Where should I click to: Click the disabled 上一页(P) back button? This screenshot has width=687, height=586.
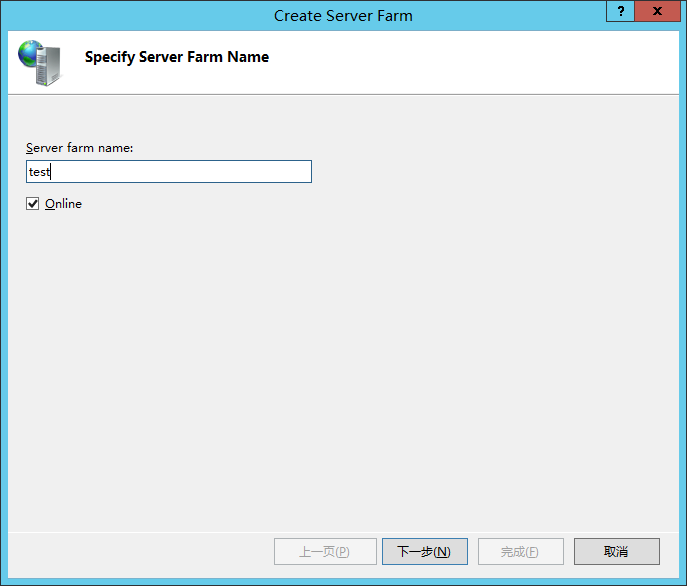coord(325,551)
